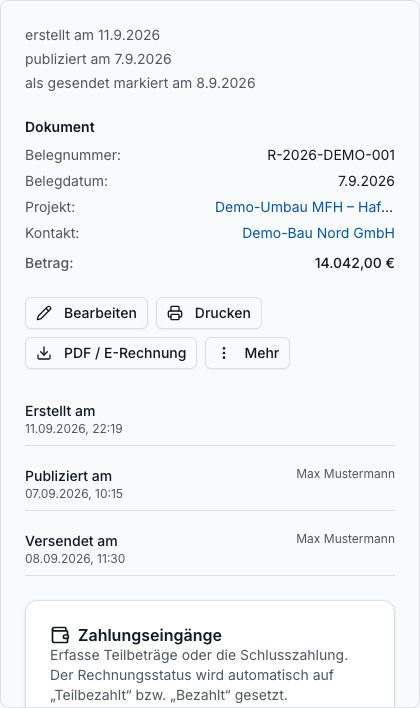
Task: Click the download icon on PDF / E-Rechnung
Action: (x=44, y=353)
